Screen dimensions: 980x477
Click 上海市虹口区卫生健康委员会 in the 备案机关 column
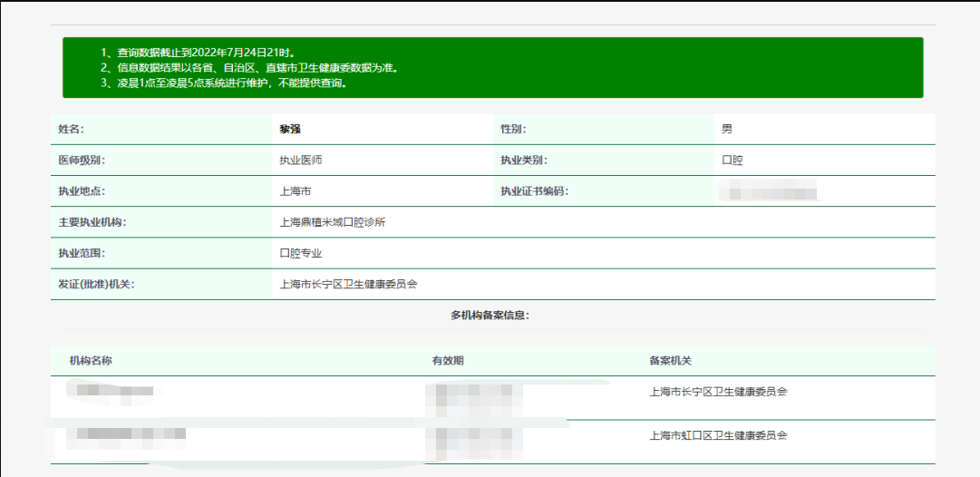[718, 435]
